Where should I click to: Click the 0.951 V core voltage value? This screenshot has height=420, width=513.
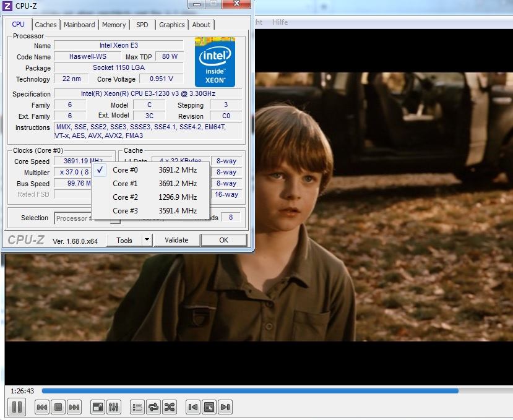pos(162,79)
